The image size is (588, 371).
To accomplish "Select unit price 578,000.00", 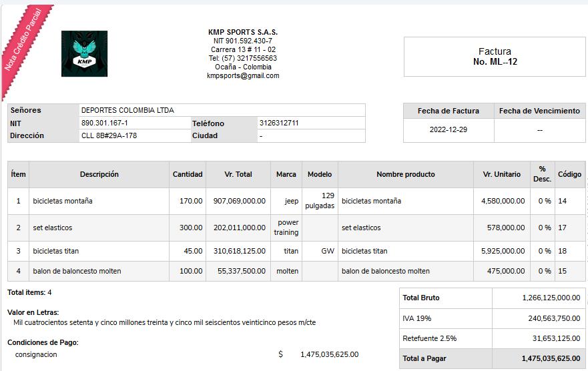I will click(x=506, y=228).
